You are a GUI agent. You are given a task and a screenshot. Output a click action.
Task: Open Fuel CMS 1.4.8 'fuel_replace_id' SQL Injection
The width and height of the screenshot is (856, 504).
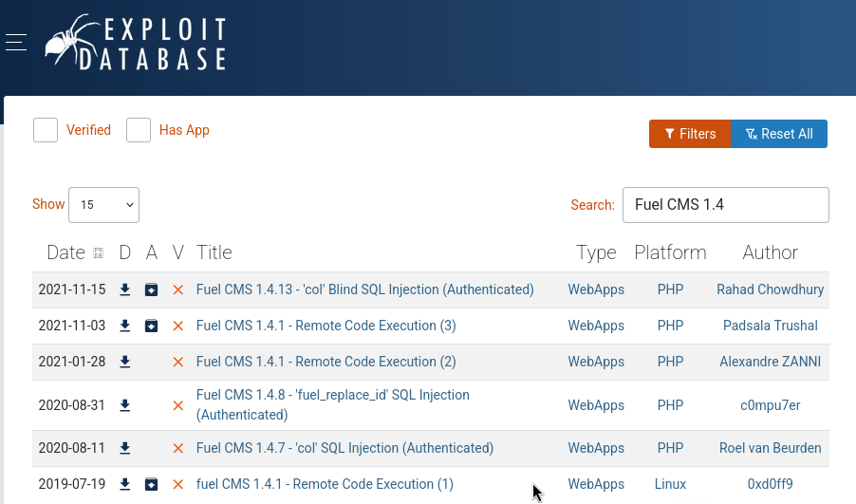332,404
